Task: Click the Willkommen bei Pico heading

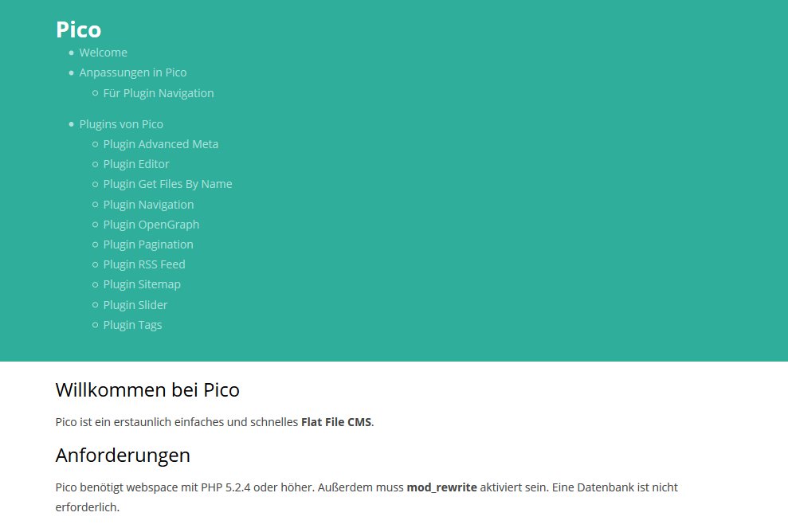Action: click(147, 390)
